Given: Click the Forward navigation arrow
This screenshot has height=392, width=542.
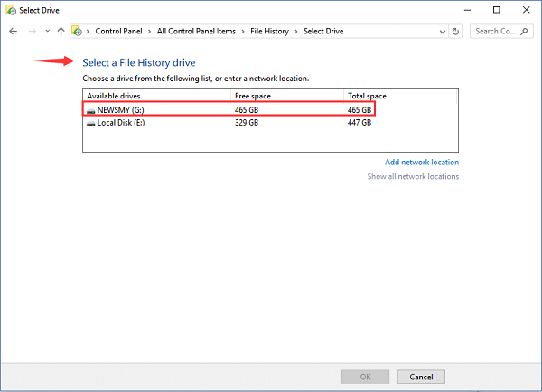Looking at the screenshot, I should [x=32, y=31].
